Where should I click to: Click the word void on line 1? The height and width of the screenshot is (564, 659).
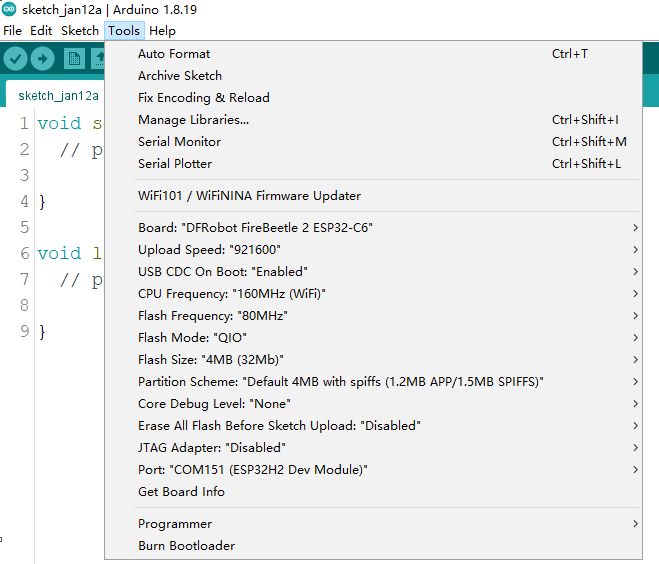tap(59, 124)
